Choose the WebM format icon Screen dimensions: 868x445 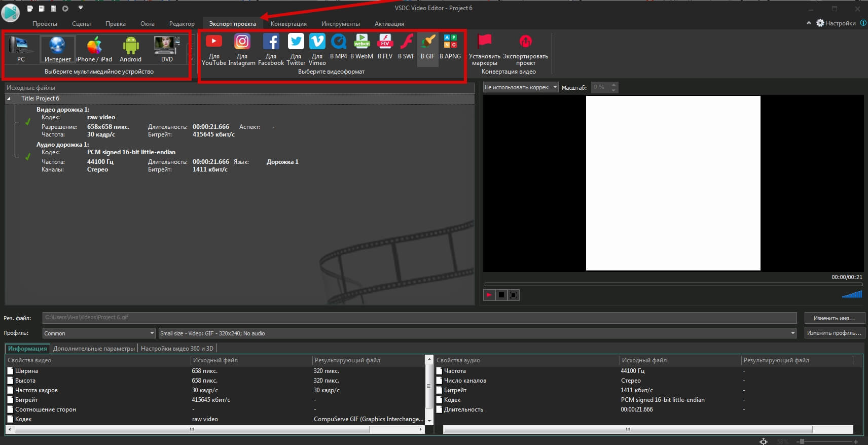(361, 42)
